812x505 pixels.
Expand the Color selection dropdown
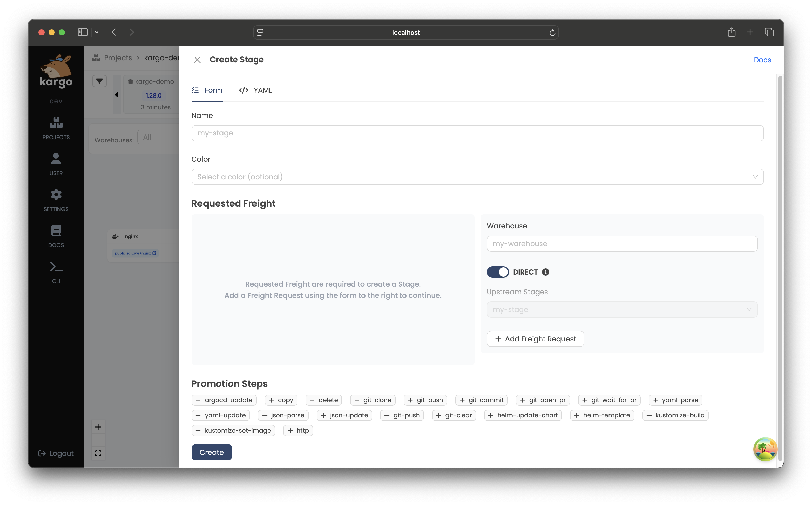477,177
